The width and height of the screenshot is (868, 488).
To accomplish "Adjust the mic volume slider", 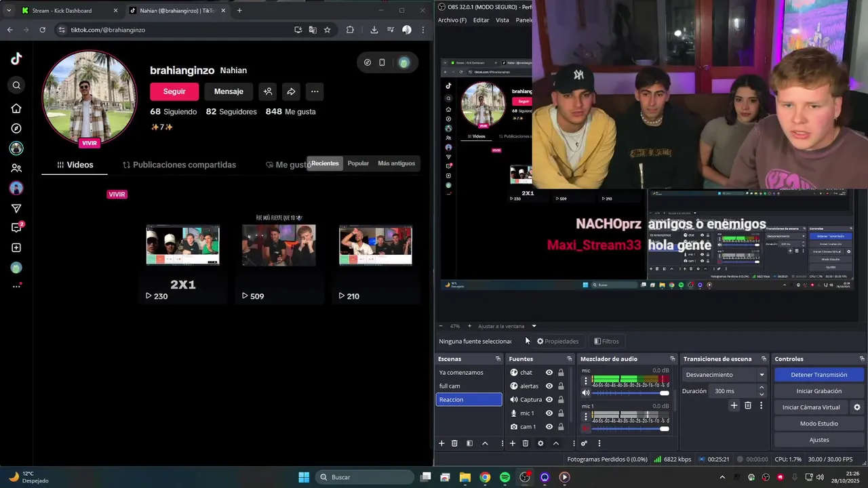I will 631,393.
